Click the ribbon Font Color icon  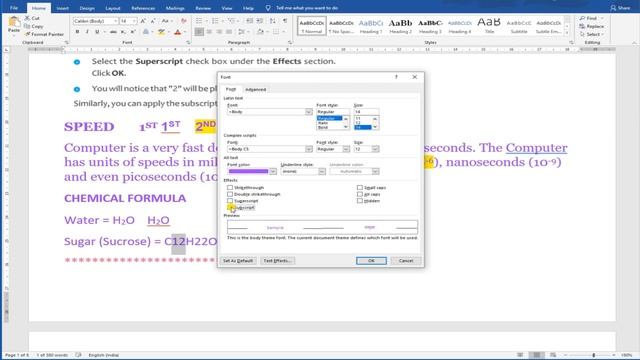pyautogui.click(x=178, y=32)
